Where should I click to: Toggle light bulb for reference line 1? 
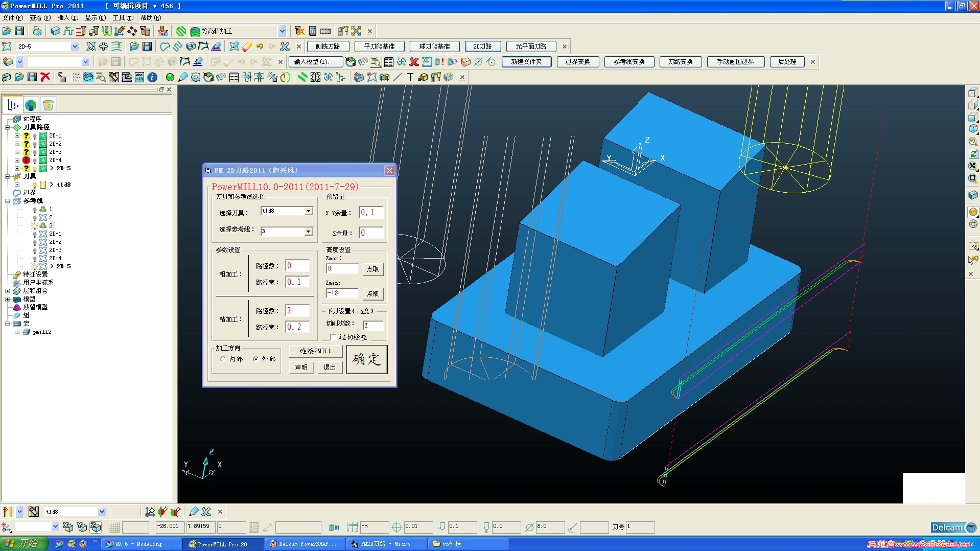pyautogui.click(x=35, y=210)
